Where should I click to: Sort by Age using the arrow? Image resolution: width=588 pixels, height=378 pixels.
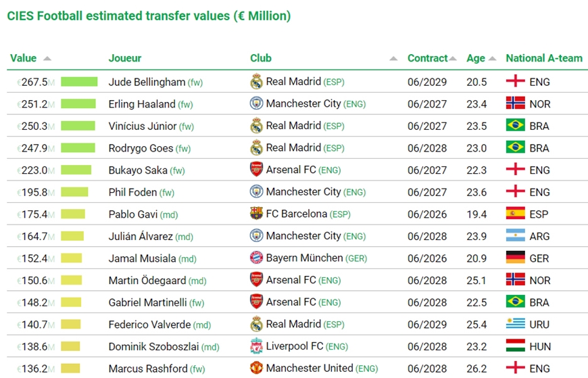click(x=493, y=59)
